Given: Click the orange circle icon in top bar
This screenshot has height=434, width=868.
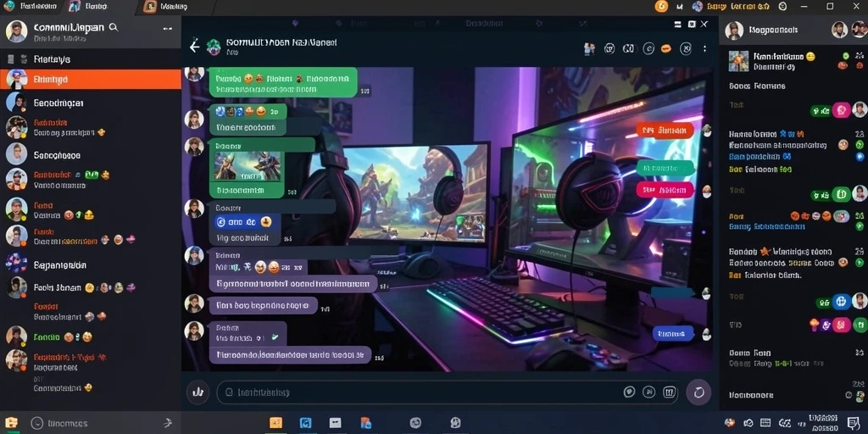Looking at the screenshot, I should click(x=661, y=6).
